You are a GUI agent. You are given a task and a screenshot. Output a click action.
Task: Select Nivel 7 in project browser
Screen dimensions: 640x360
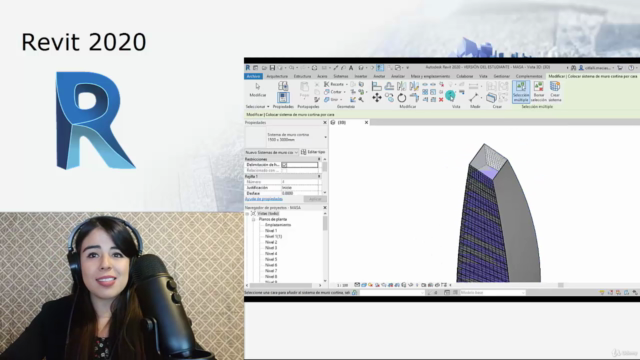tap(271, 271)
